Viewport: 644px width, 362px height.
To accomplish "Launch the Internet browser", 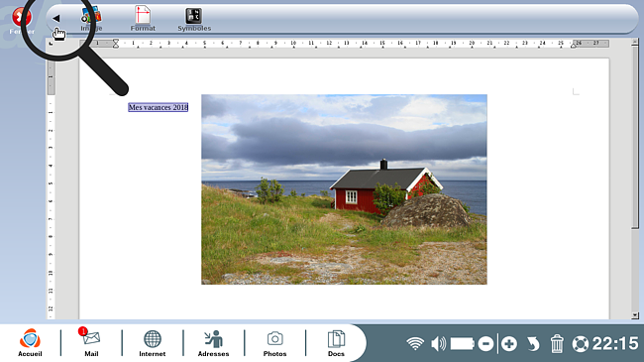I will [x=153, y=343].
